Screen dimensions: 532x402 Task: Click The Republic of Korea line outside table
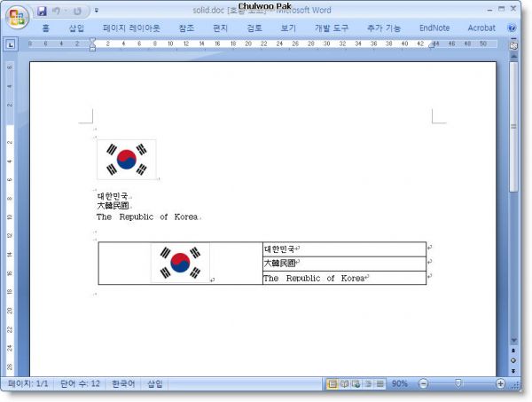(x=147, y=217)
